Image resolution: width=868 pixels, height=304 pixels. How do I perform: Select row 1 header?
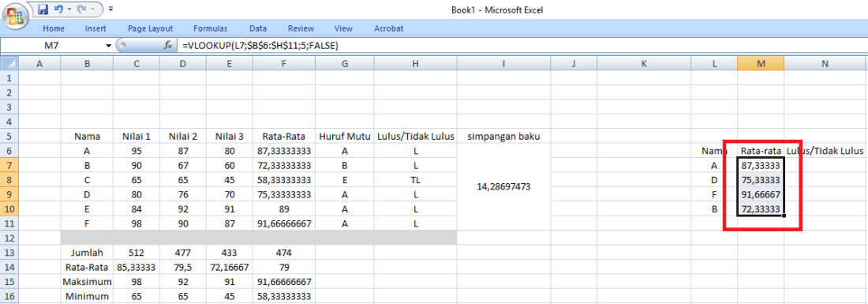9,77
